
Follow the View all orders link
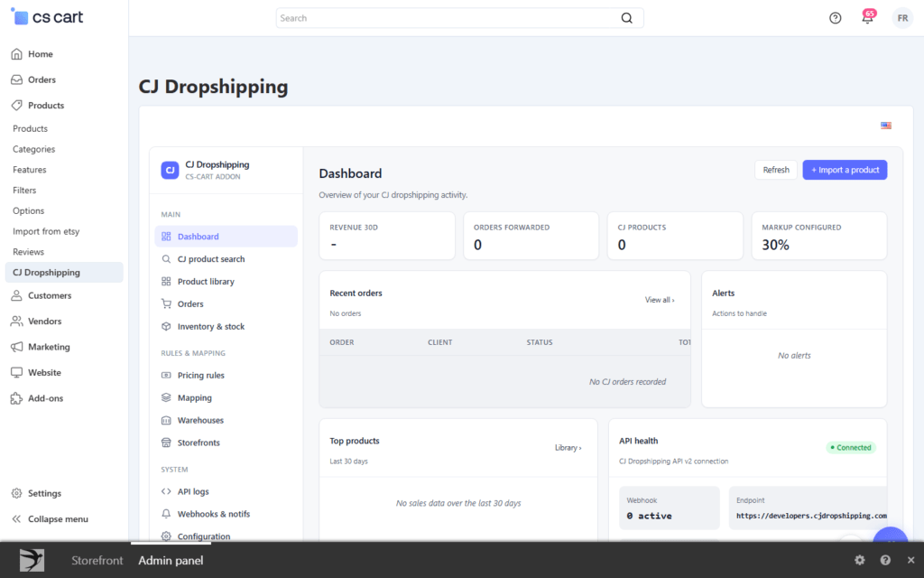tap(660, 300)
